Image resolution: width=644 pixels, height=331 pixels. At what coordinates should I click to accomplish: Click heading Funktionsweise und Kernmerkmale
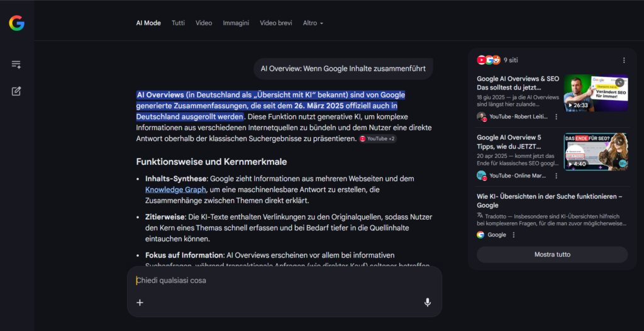click(x=211, y=162)
